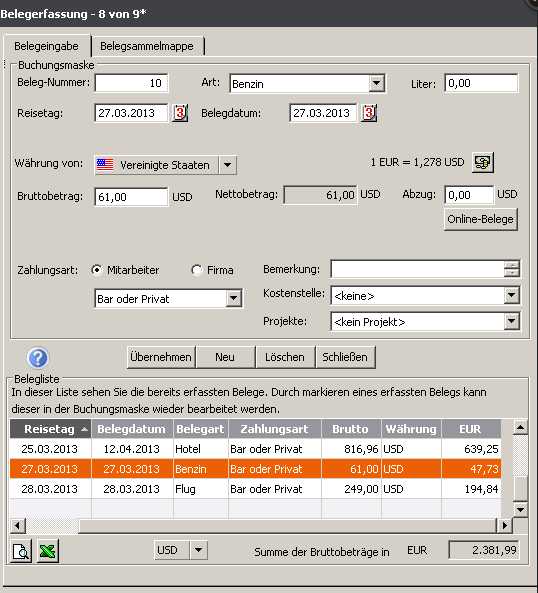
Task: Click the currency exchange rate icon
Action: 483,163
